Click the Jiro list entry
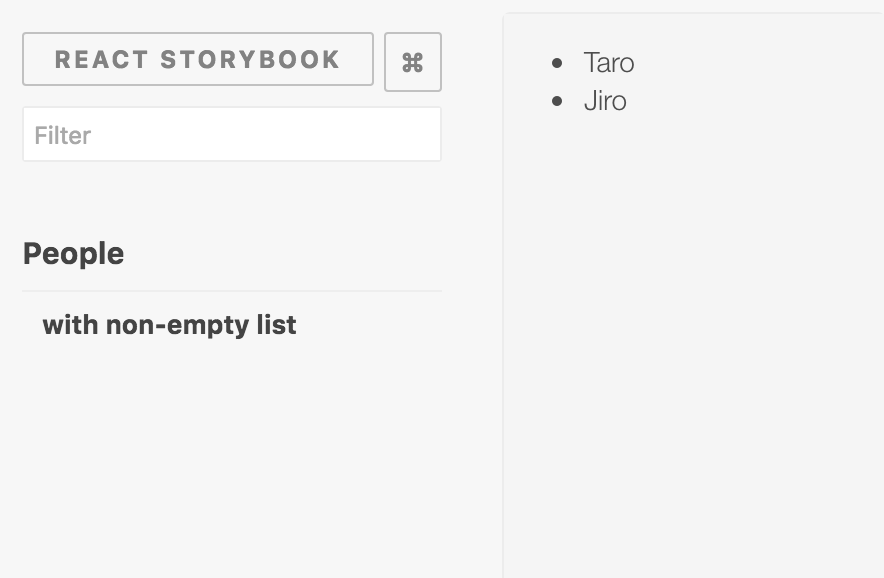 coord(605,101)
